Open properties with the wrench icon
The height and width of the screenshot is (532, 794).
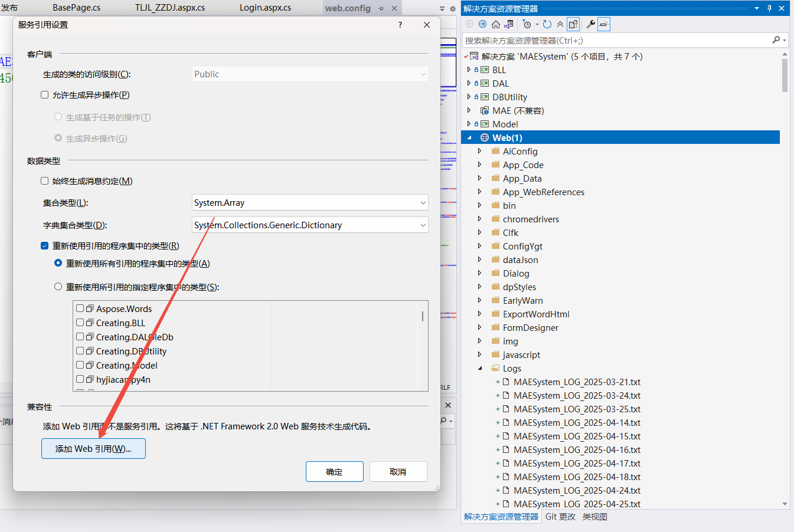coord(590,24)
